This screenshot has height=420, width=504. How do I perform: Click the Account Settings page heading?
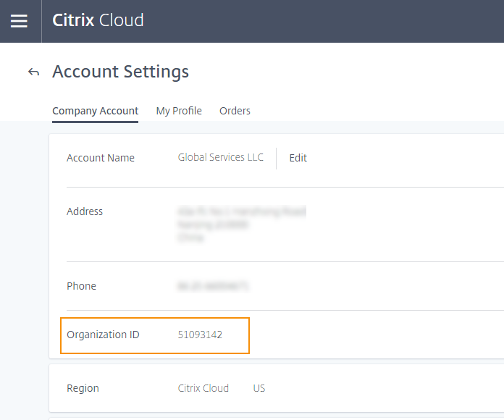(120, 72)
